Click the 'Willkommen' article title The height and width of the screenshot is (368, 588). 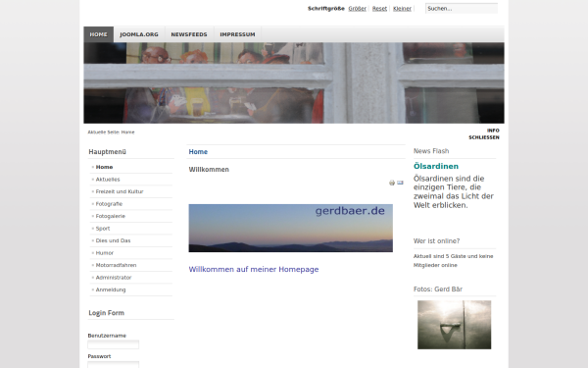pos(209,170)
